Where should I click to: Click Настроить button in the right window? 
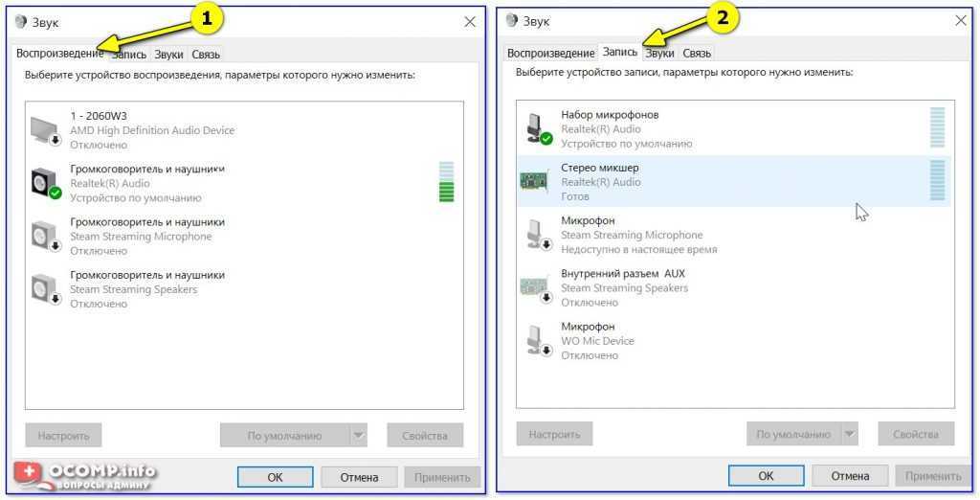coord(554,434)
